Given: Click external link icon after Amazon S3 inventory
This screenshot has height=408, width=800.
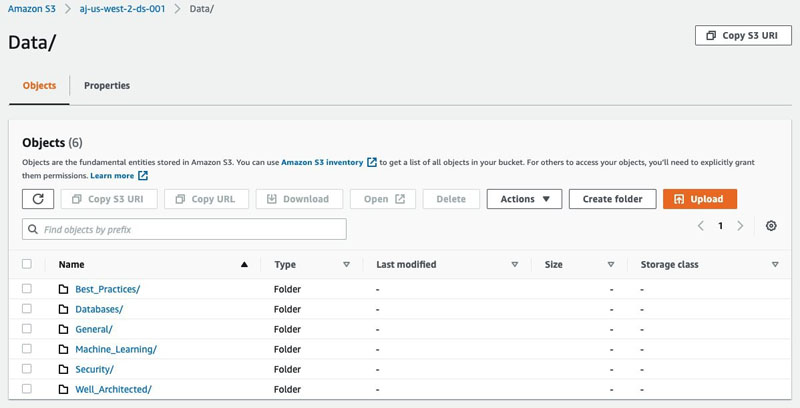Looking at the screenshot, I should point(372,162).
